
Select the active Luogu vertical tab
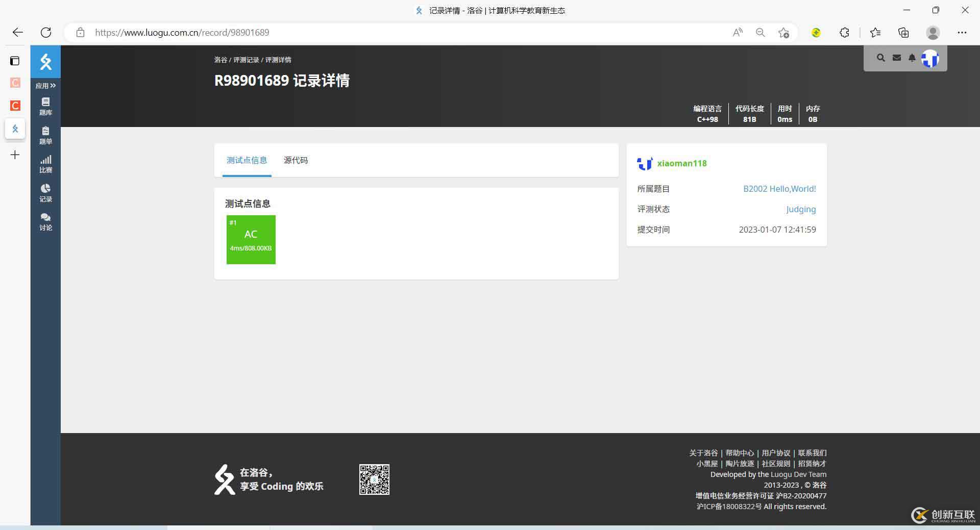[x=15, y=129]
